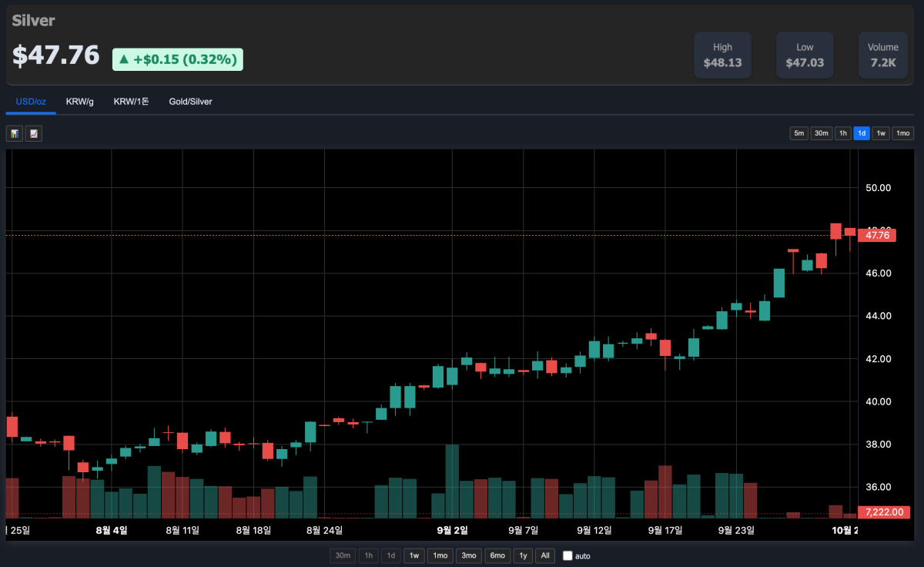The image size is (924, 567).
Task: Set bottom range to 1w
Action: pos(414,555)
